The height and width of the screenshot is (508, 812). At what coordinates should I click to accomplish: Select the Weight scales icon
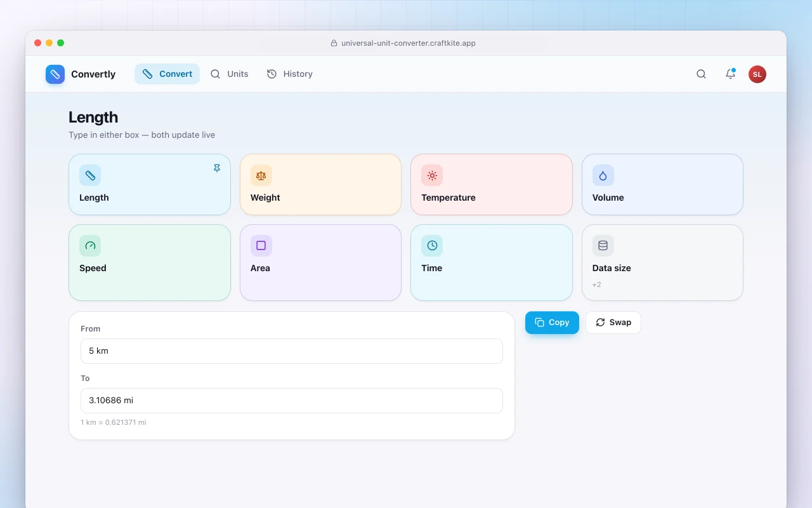pos(261,175)
